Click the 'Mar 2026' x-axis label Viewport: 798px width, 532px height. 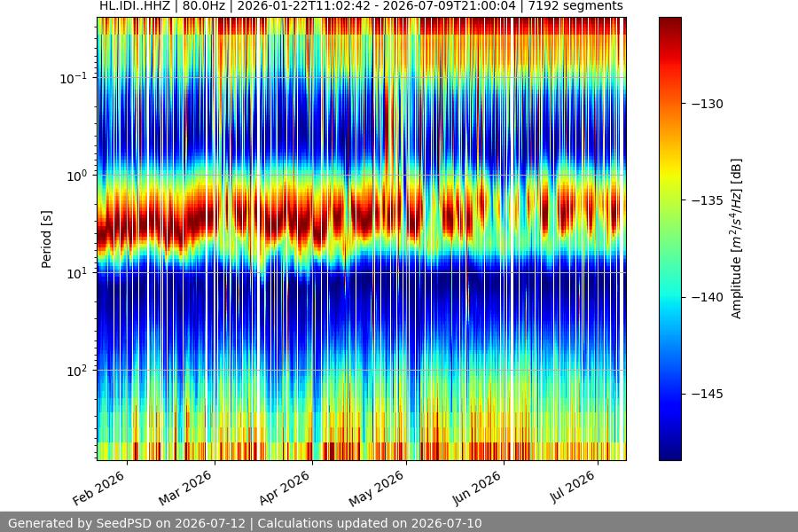[185, 488]
